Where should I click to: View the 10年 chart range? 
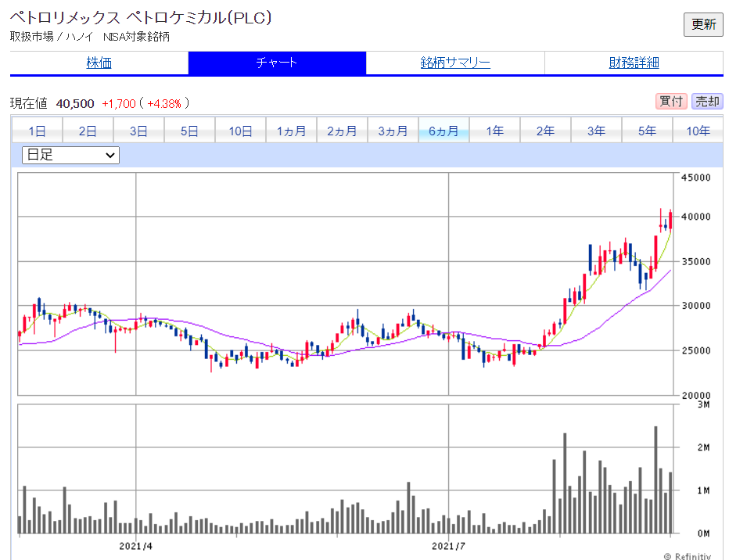click(x=698, y=131)
